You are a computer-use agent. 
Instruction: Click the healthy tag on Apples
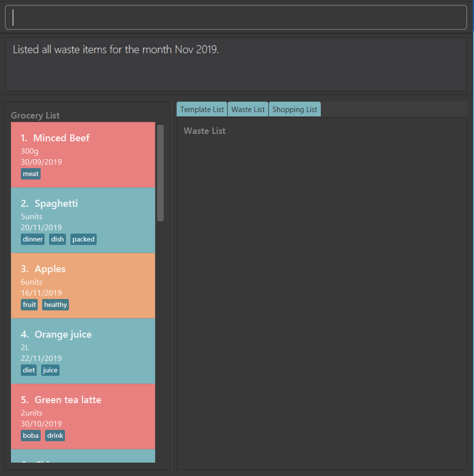pos(56,305)
